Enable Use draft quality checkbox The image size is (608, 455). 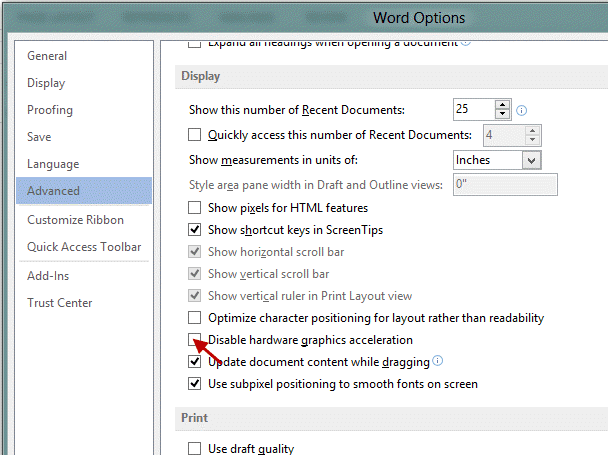point(194,448)
